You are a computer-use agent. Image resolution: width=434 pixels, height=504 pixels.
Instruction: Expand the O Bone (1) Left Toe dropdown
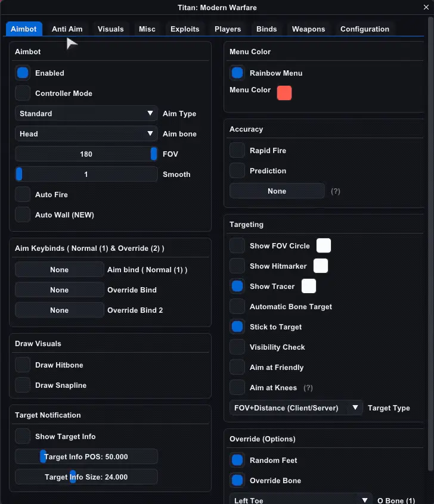point(301,499)
